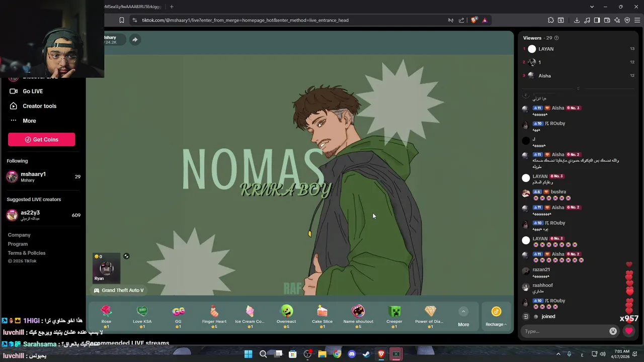Click the browser address bar URL
This screenshot has height=362, width=644.
coord(245,20)
